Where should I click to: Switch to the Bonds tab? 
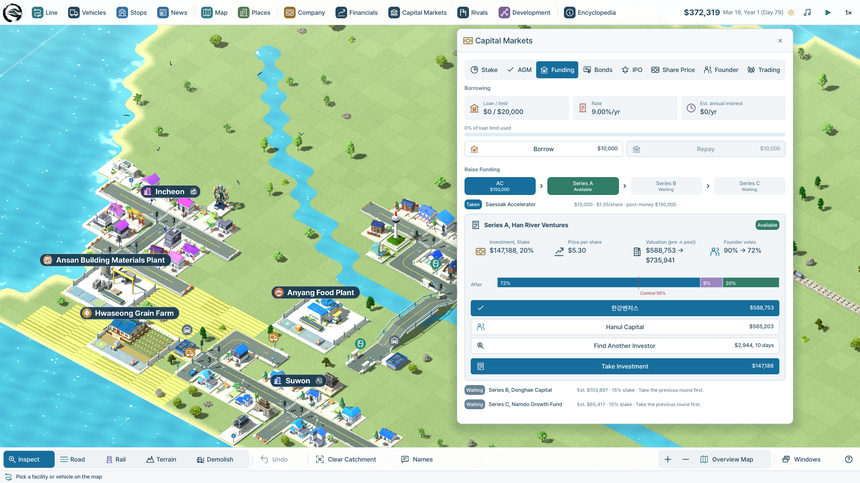pos(597,70)
